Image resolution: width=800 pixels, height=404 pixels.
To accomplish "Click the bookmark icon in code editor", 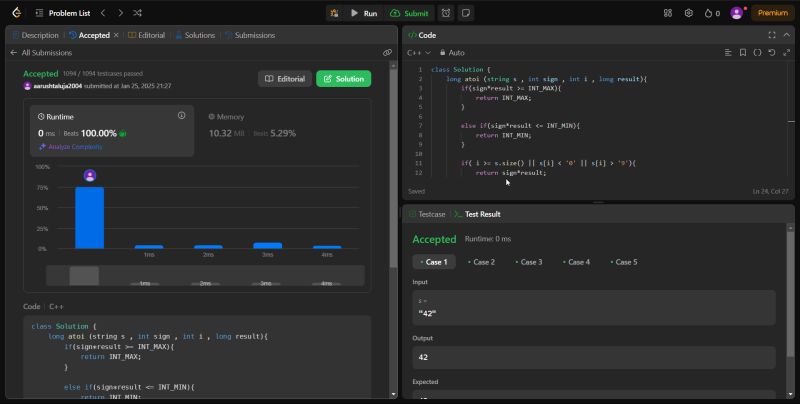I will (743, 52).
